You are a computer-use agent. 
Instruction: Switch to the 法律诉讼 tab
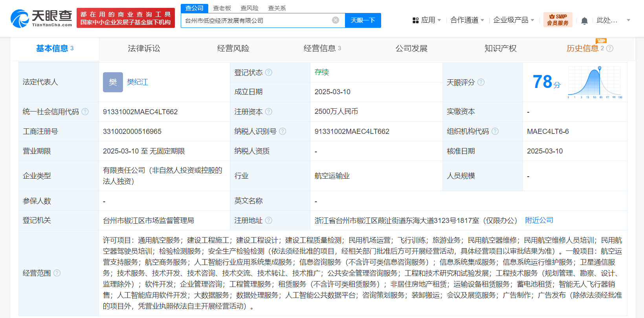coord(144,48)
